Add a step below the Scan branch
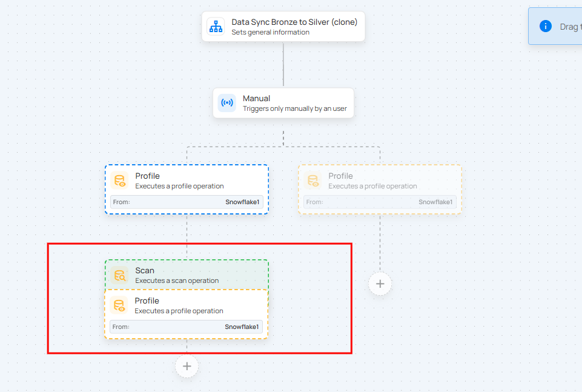582x392 pixels. coord(187,366)
